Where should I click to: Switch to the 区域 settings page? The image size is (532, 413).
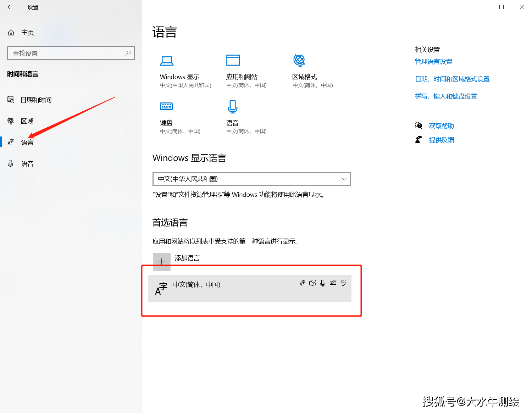pos(71,121)
